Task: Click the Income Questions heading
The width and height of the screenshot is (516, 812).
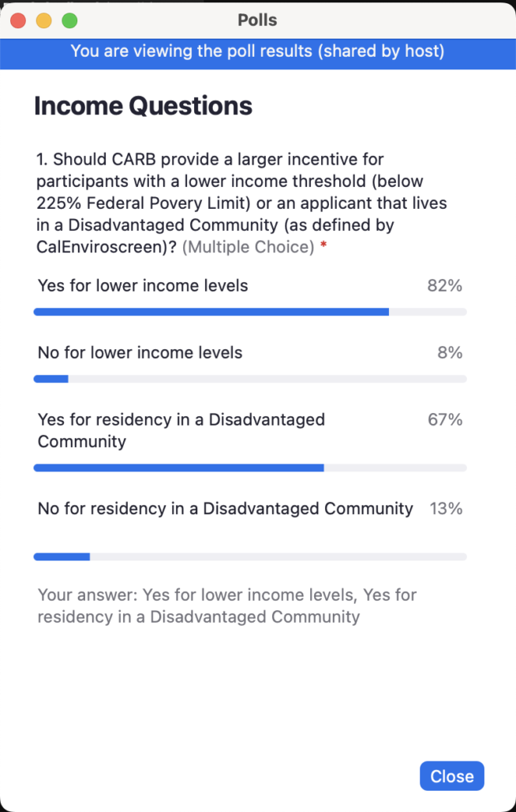Action: (x=143, y=106)
